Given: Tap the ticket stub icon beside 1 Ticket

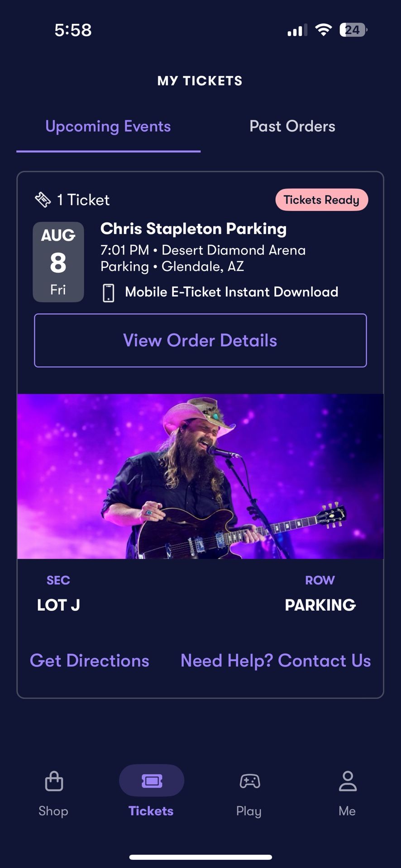Looking at the screenshot, I should click(x=43, y=199).
